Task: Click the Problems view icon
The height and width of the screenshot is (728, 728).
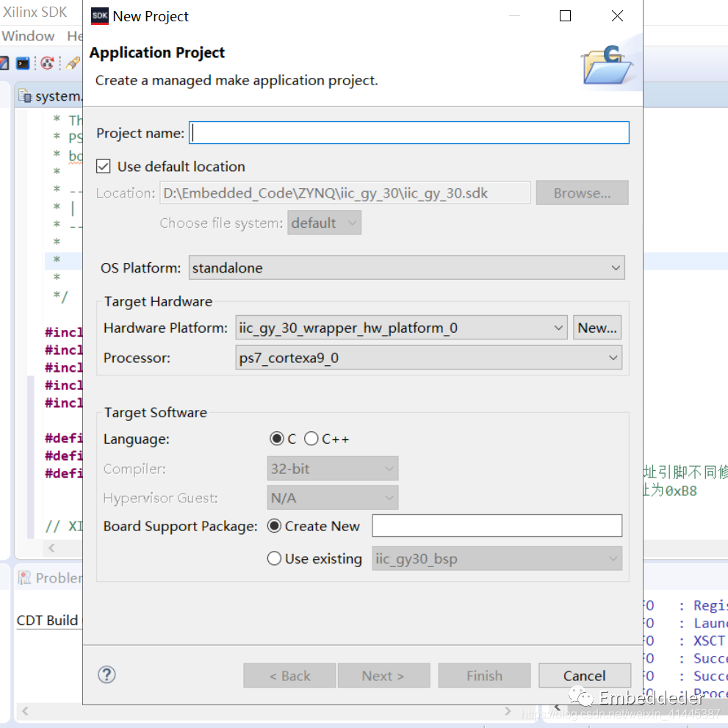Action: click(x=24, y=578)
